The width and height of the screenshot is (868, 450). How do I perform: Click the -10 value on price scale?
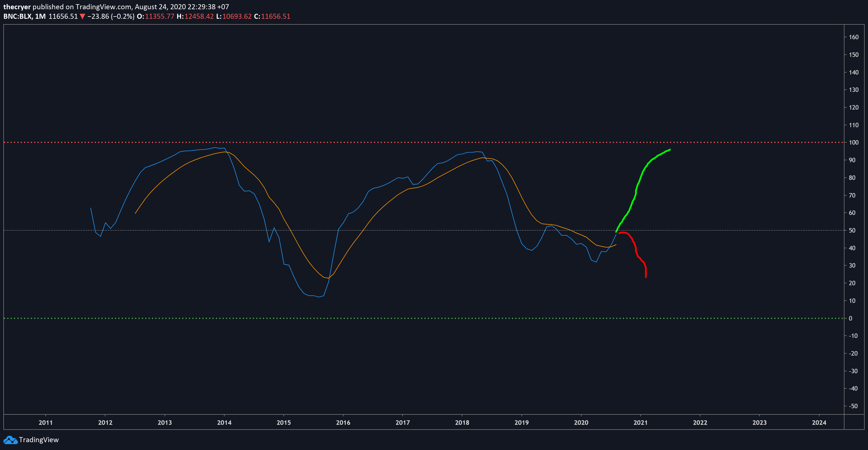click(853, 336)
